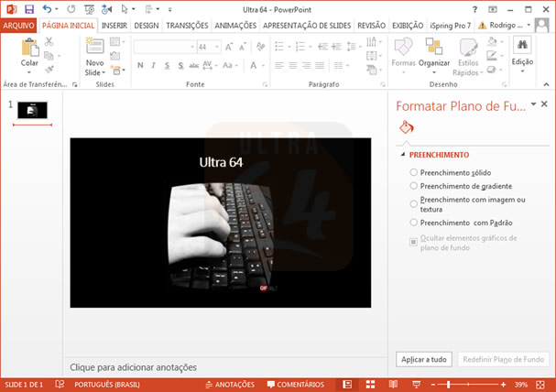Toggle Ocultar elementos gráficos de plano de fundo

tap(463, 243)
